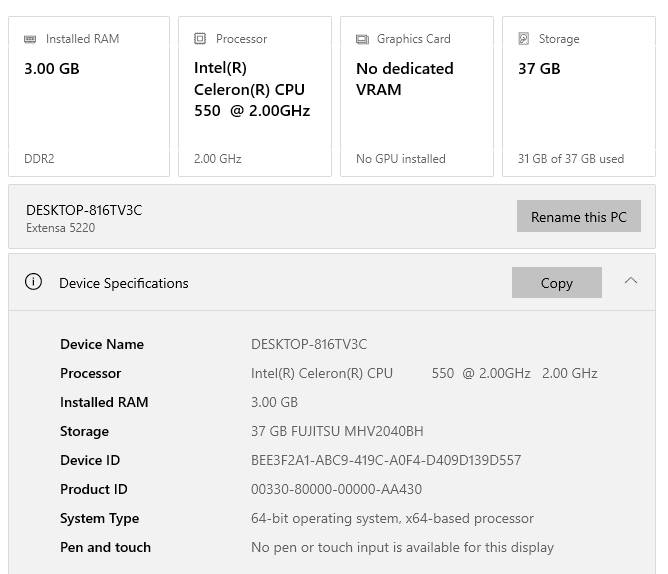Open the 37 GB Storage card
The image size is (668, 574).
578,97
